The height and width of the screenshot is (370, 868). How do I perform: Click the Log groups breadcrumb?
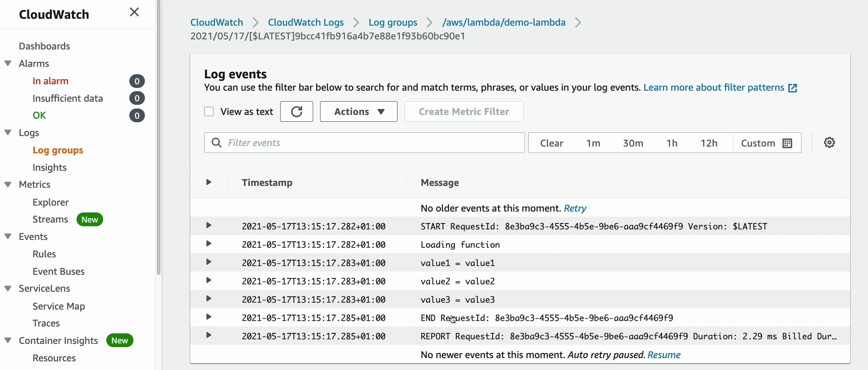(393, 22)
